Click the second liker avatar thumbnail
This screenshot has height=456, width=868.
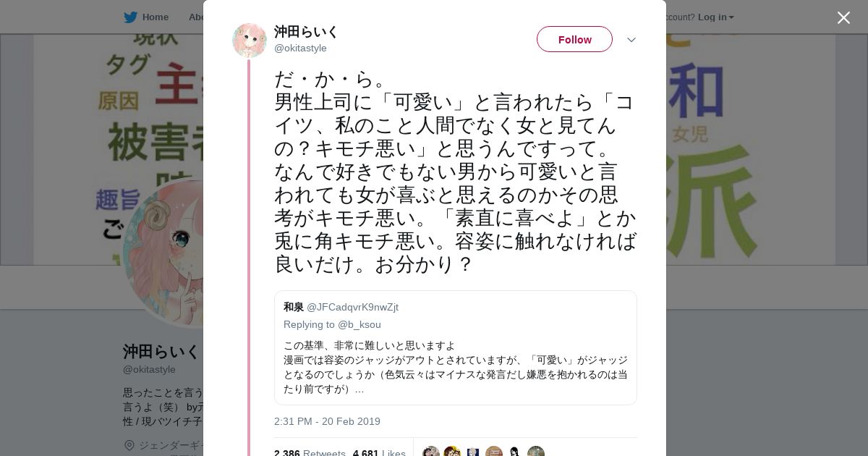[x=452, y=452]
